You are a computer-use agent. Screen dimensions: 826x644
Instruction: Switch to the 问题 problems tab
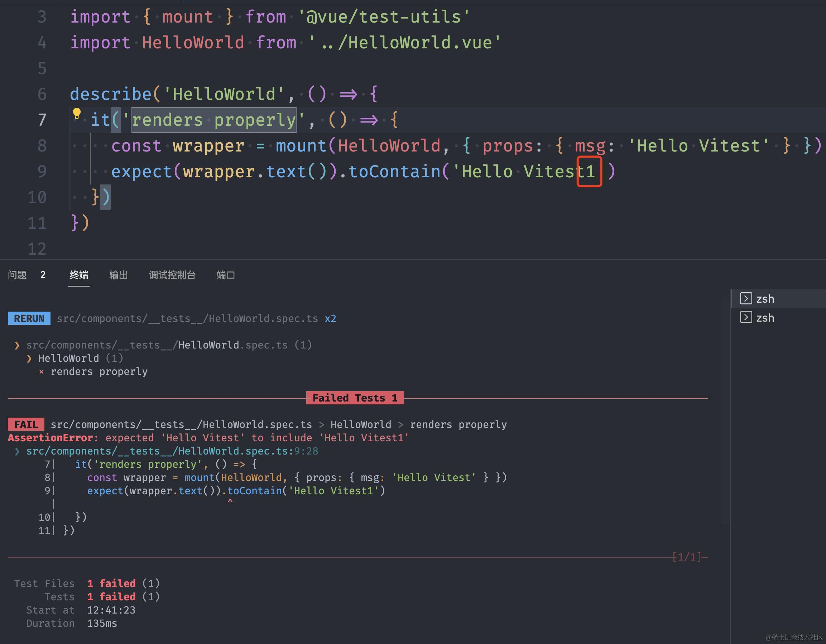pos(18,275)
